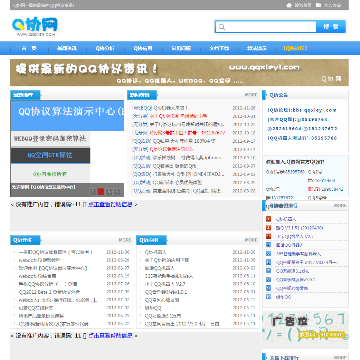
Task: Open MORE in the Q协分析 section header
Action: 125,240
